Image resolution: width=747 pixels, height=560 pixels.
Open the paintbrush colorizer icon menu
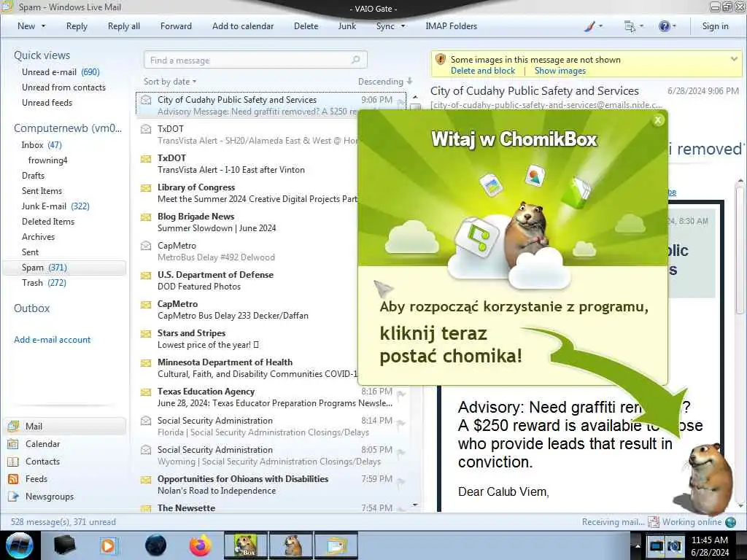(593, 26)
